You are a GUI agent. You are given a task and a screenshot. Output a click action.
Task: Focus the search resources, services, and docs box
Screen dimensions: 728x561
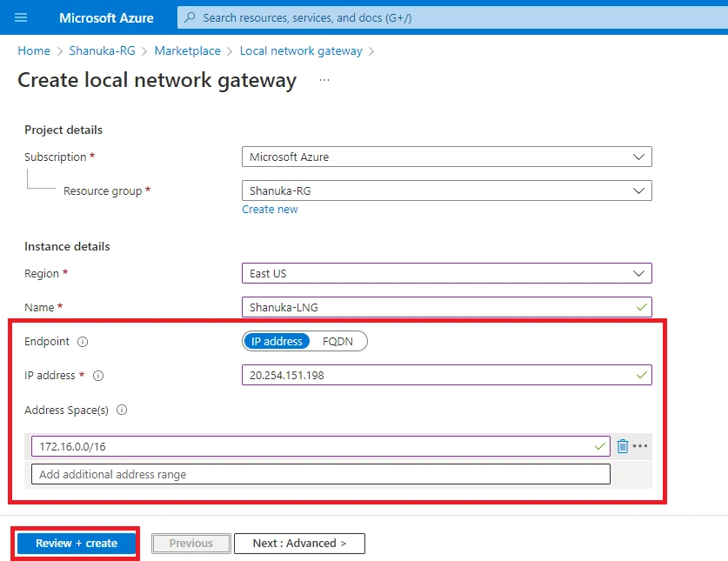[452, 17]
